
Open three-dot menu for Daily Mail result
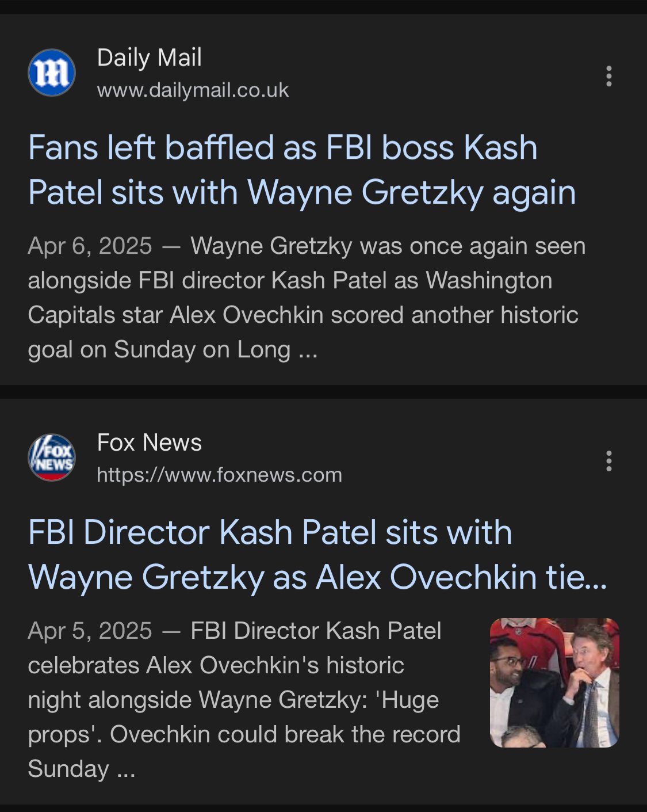pyautogui.click(x=608, y=76)
